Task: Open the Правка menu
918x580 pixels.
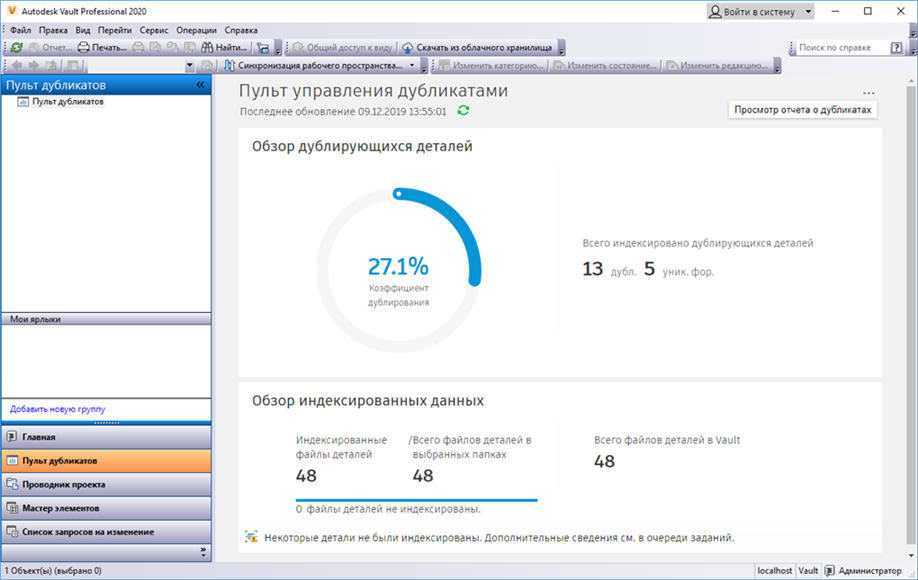Action: click(x=53, y=30)
